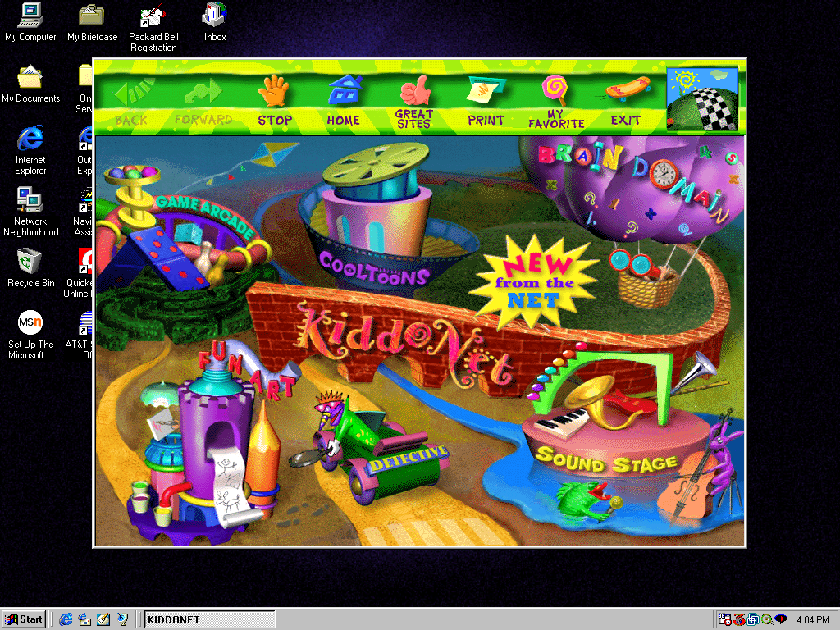This screenshot has width=840, height=630.
Task: Click the Home house icon
Action: [344, 90]
